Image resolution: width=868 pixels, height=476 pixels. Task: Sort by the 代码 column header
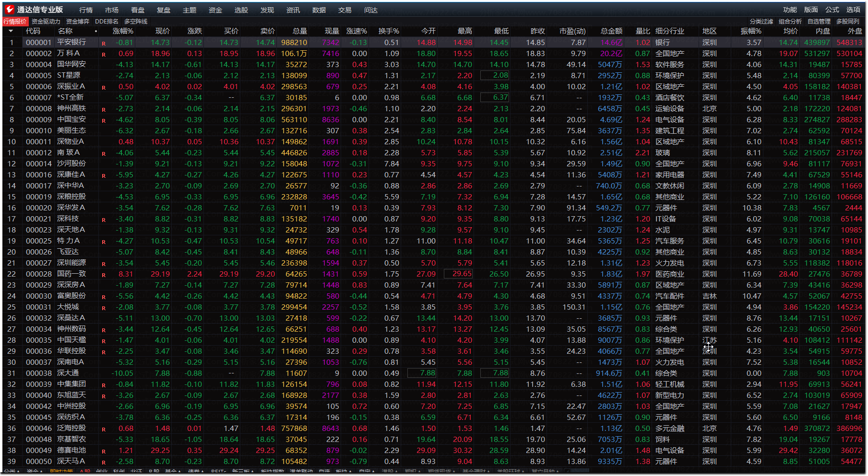tap(33, 31)
